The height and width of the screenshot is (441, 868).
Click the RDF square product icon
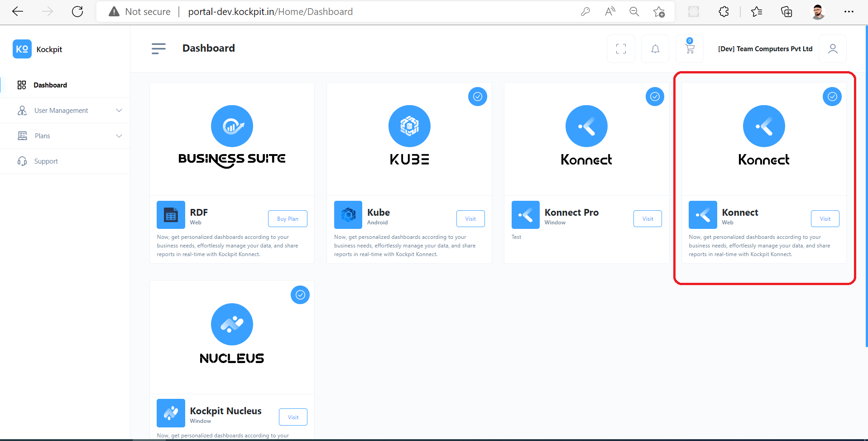pyautogui.click(x=171, y=215)
